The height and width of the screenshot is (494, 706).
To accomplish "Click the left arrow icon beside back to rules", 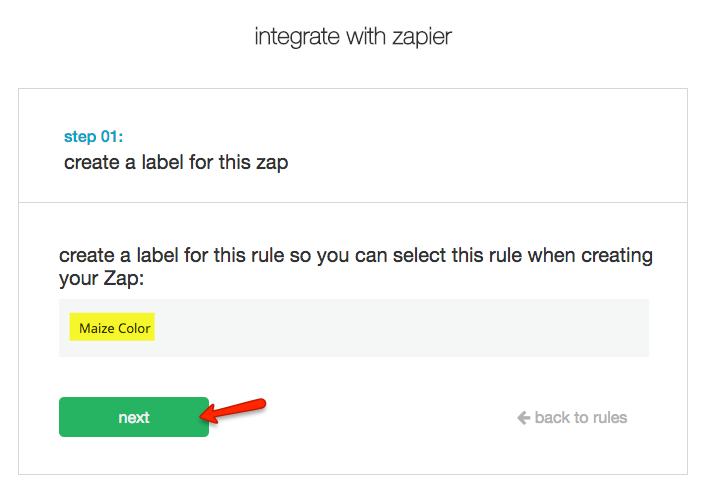I will (x=523, y=417).
